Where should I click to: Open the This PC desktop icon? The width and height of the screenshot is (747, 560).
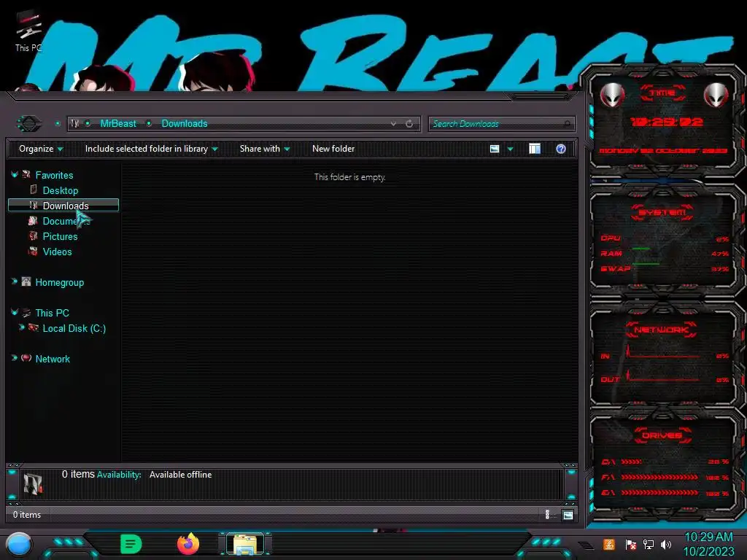point(28,31)
